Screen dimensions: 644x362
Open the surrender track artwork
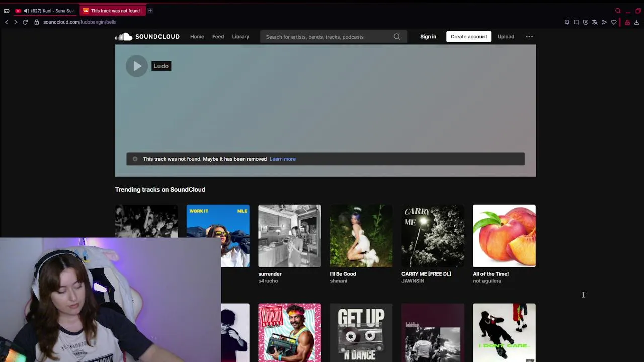tap(289, 236)
